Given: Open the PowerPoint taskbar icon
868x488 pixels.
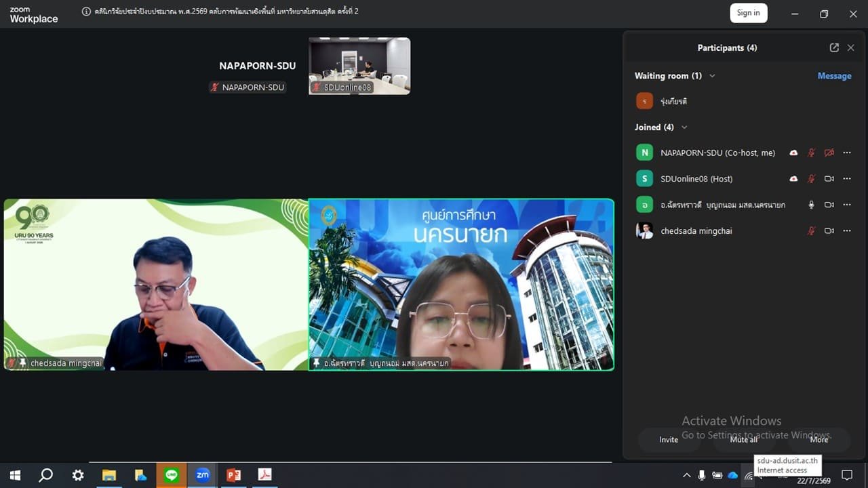Looking at the screenshot, I should pos(233,475).
